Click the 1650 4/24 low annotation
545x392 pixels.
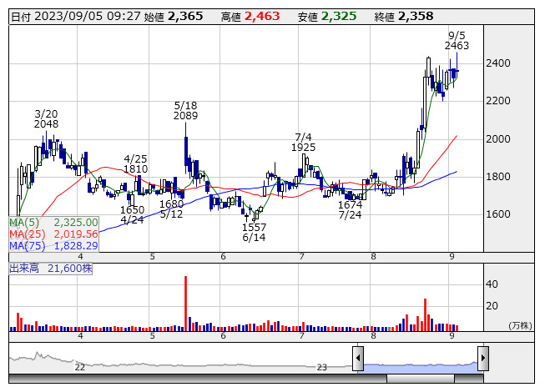pyautogui.click(x=132, y=214)
